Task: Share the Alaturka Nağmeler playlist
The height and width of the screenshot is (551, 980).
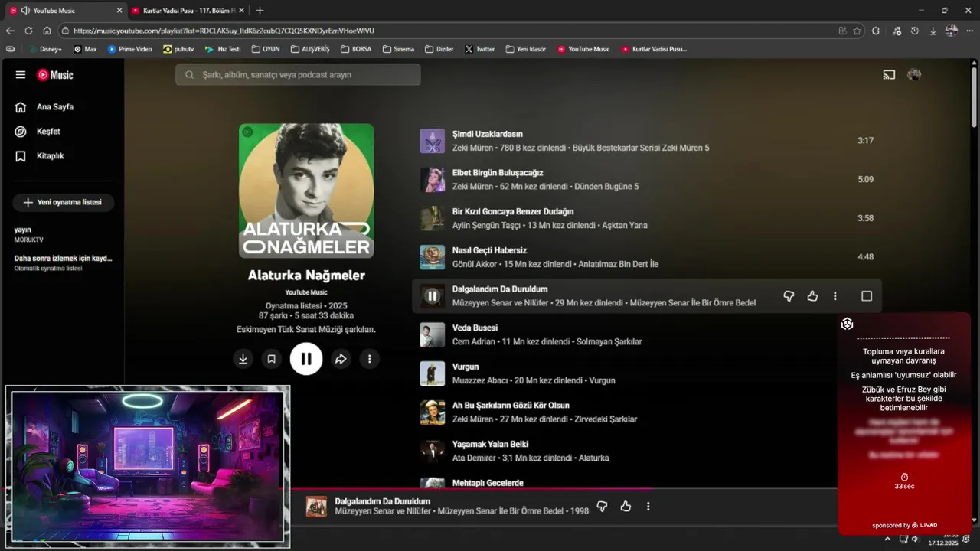Action: point(341,359)
